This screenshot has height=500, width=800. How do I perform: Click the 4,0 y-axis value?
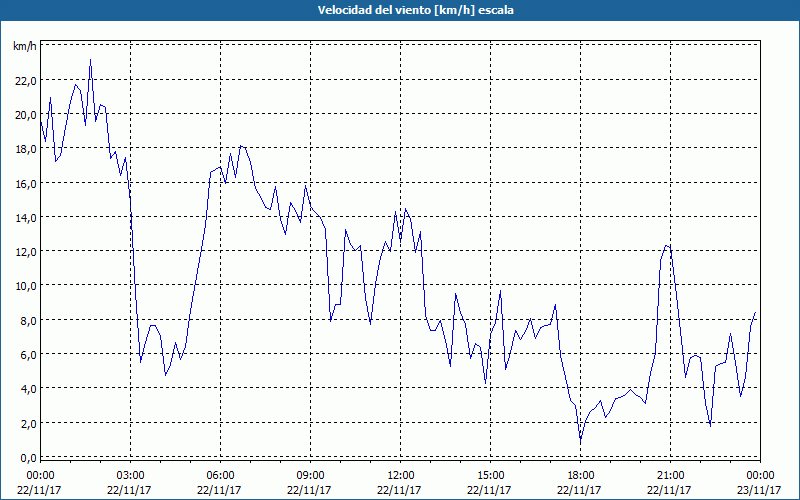click(28, 389)
